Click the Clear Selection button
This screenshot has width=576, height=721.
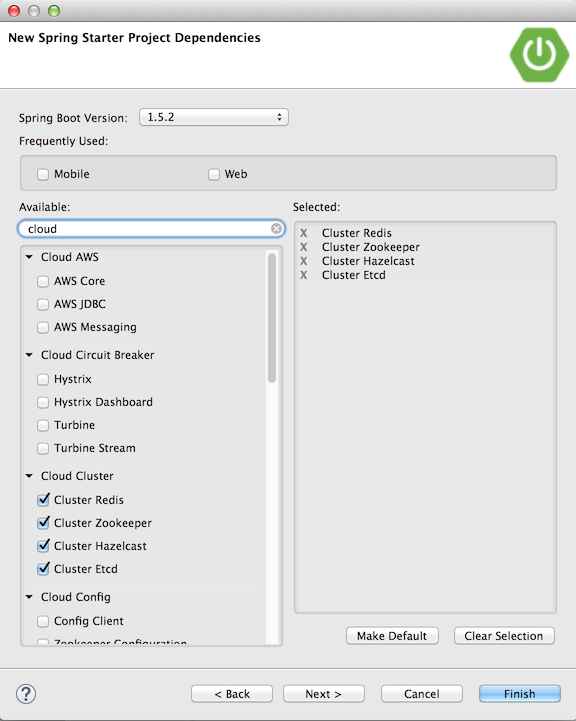coord(504,636)
